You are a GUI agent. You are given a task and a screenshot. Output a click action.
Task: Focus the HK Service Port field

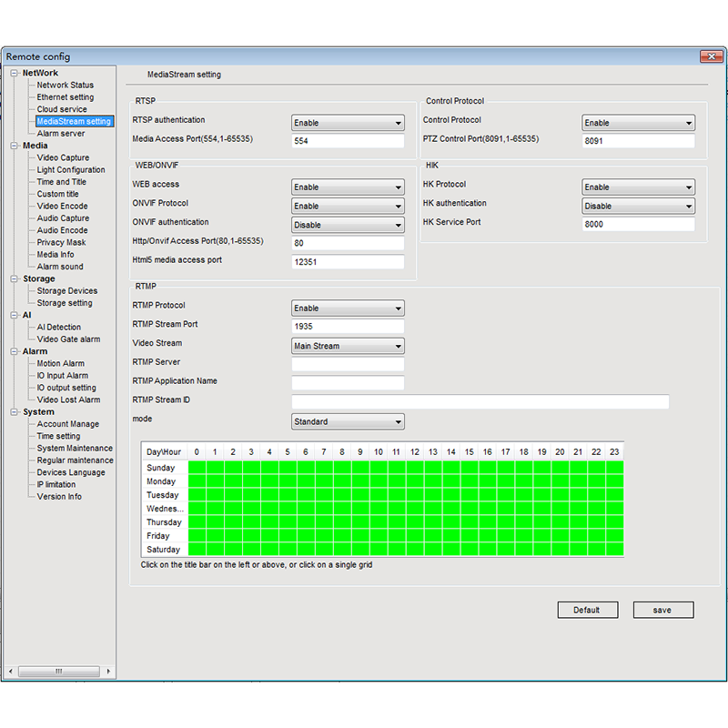point(639,224)
